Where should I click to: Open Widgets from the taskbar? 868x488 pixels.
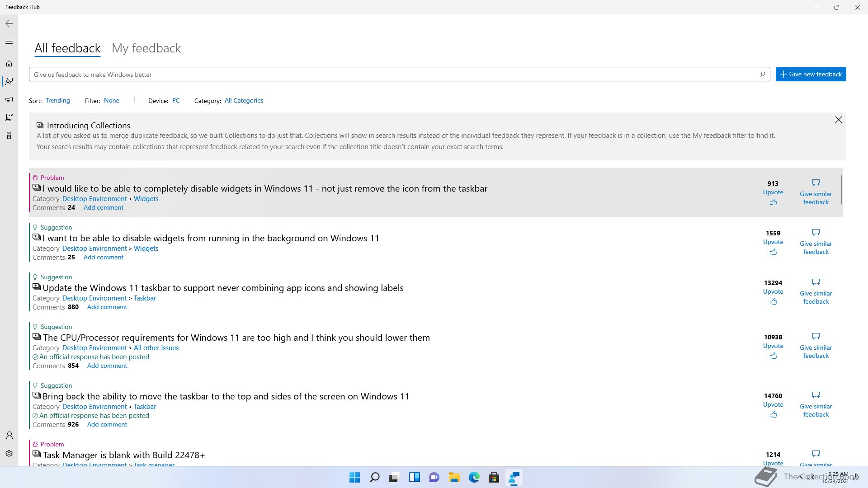[x=414, y=477]
